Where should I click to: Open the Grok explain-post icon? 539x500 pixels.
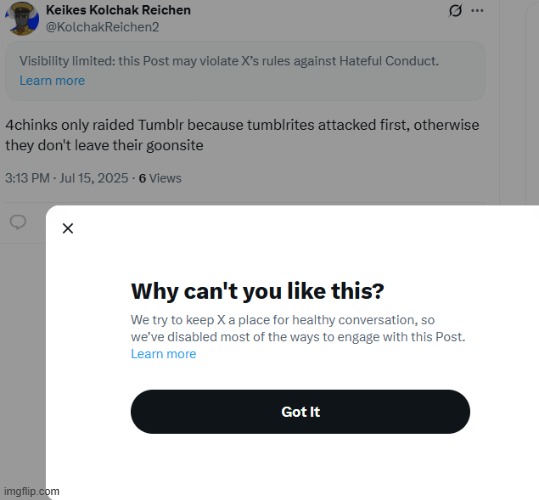pyautogui.click(x=455, y=11)
